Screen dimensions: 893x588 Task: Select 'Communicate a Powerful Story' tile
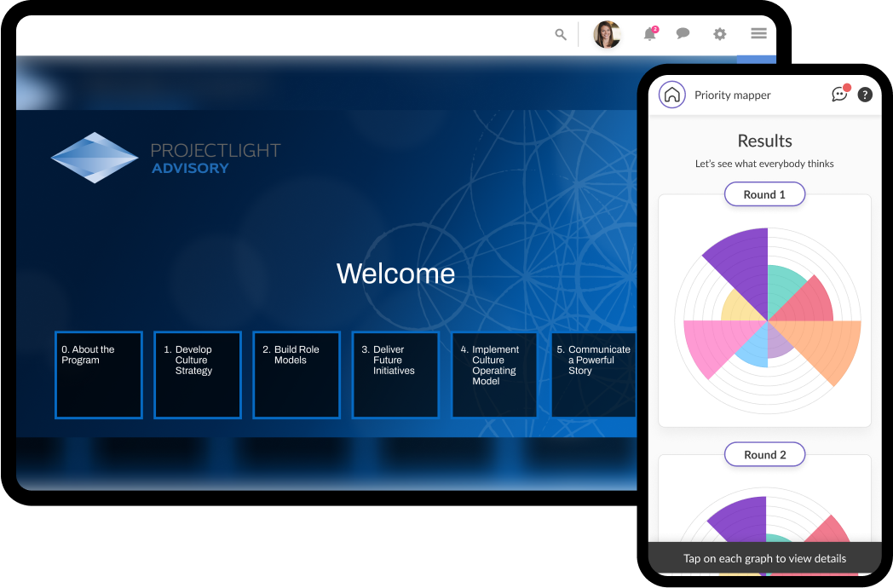592,375
